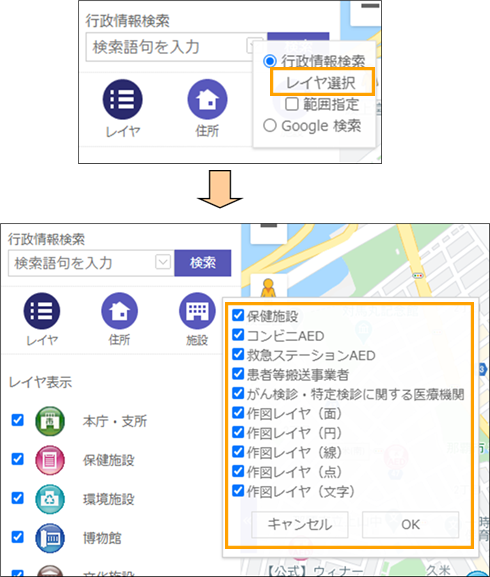Click the lower 検索語句を入力 search field
The height and width of the screenshot is (577, 490).
[91, 263]
